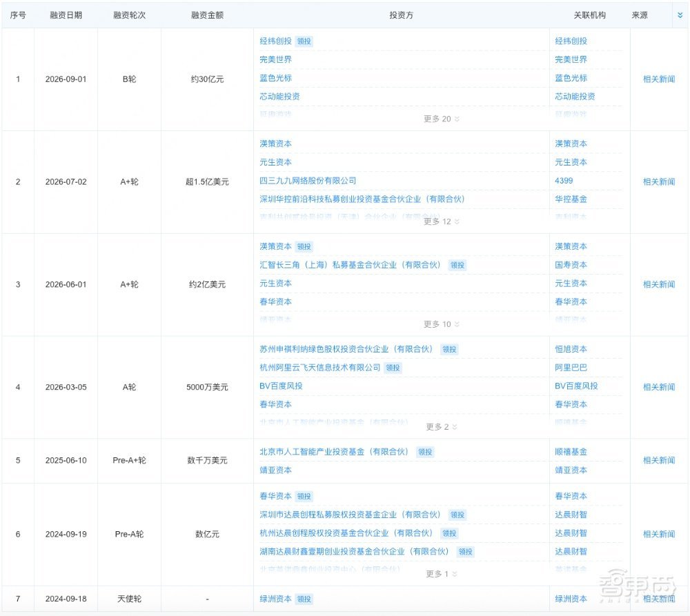
Task: Open 相关新闻 for the Pre-A+轮 row
Action: (x=659, y=460)
